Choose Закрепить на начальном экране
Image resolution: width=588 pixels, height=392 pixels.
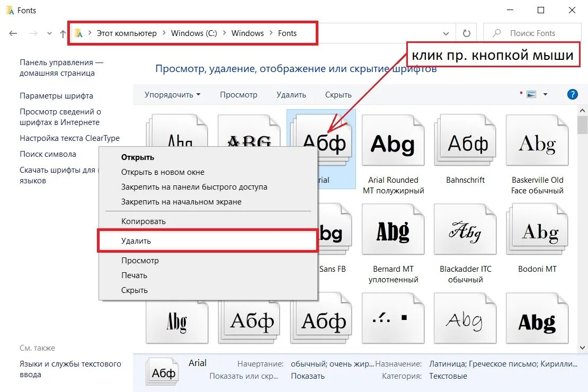(208, 202)
